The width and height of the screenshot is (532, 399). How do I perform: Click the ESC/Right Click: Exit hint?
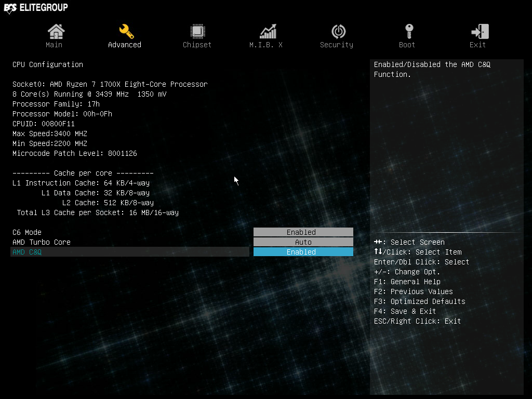coord(417,321)
